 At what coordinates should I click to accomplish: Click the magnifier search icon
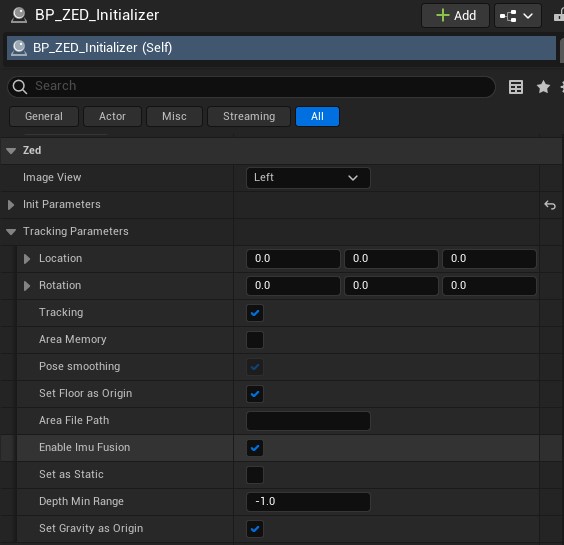click(19, 87)
